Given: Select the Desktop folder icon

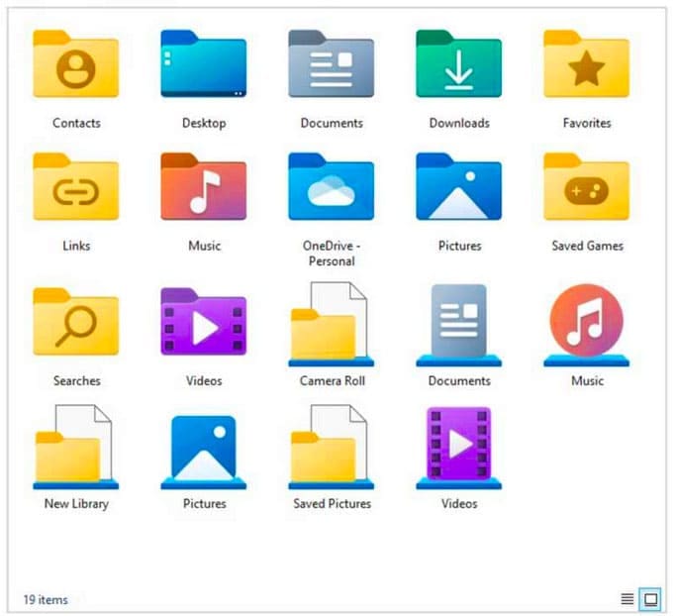Looking at the screenshot, I should [204, 65].
